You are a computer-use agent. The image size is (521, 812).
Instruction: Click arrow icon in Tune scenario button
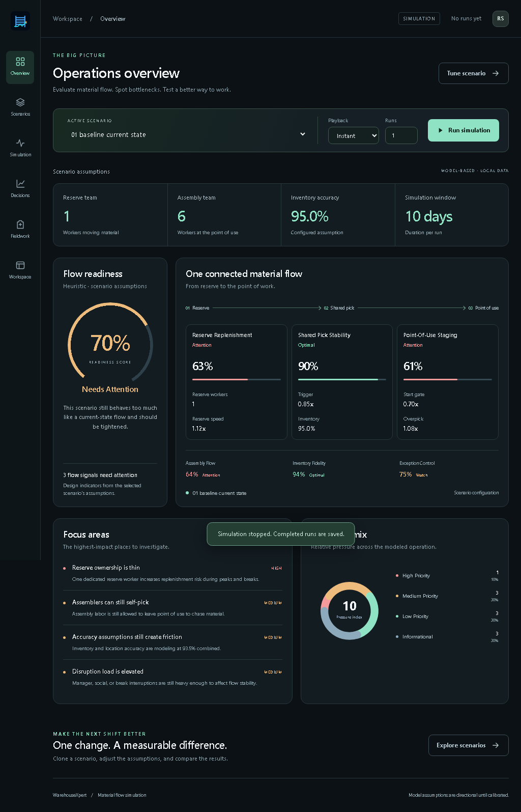click(x=496, y=73)
